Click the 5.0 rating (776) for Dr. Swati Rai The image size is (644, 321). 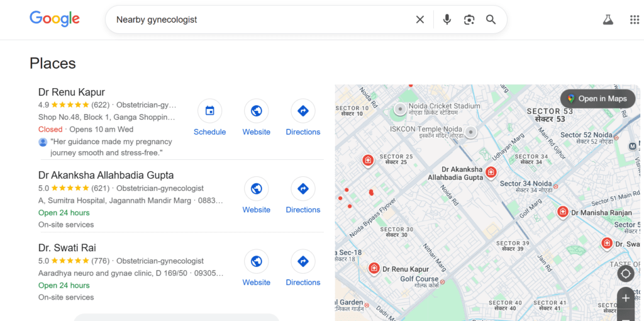point(74,261)
